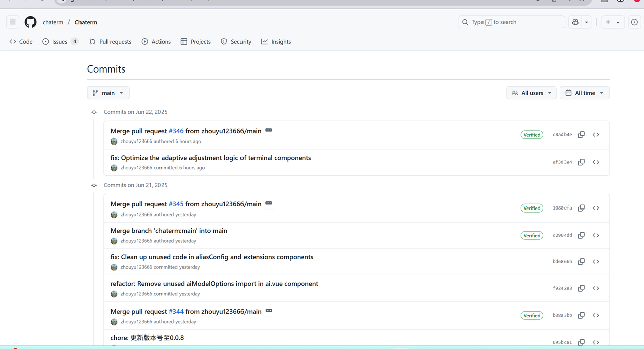Switch to the Issues tab
This screenshot has width=644, height=349.
60,42
